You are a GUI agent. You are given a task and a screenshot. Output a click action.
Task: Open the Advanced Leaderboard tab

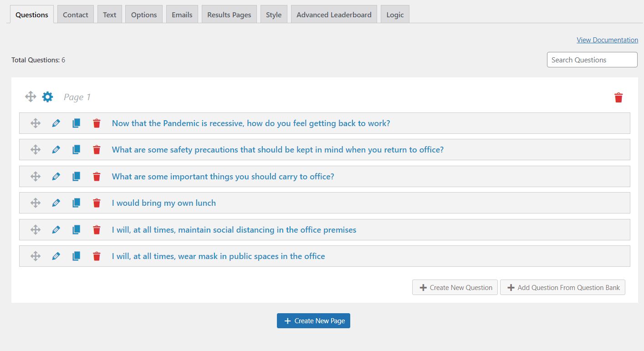tap(334, 14)
